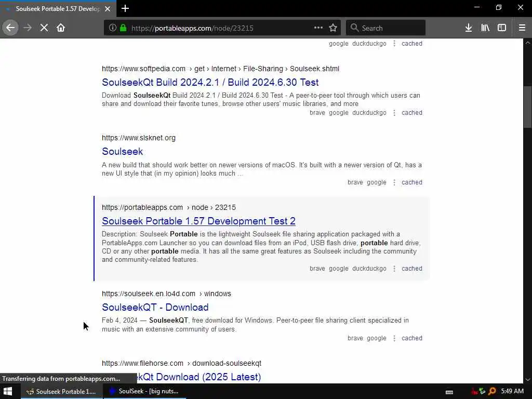This screenshot has width=532, height=399.
Task: Open three-dot options for Softpedia result
Action: (394, 113)
